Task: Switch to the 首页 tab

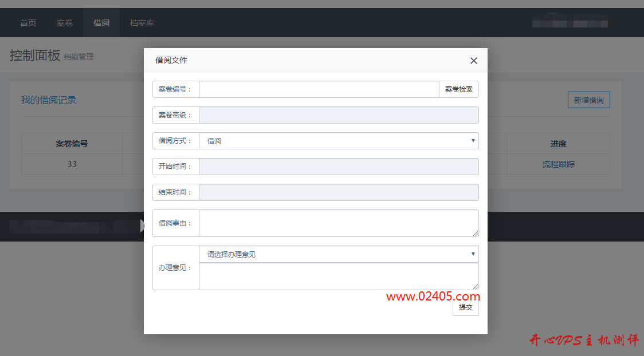Action: pos(28,23)
